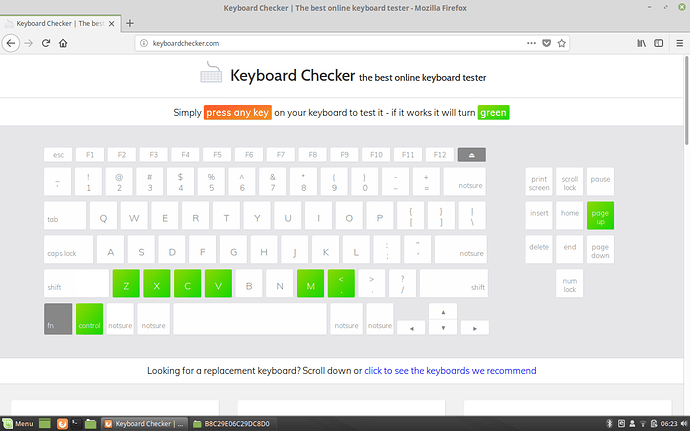Click the 06:23 clock in taskbar
Image resolution: width=690 pixels, height=431 pixels.
click(669, 424)
